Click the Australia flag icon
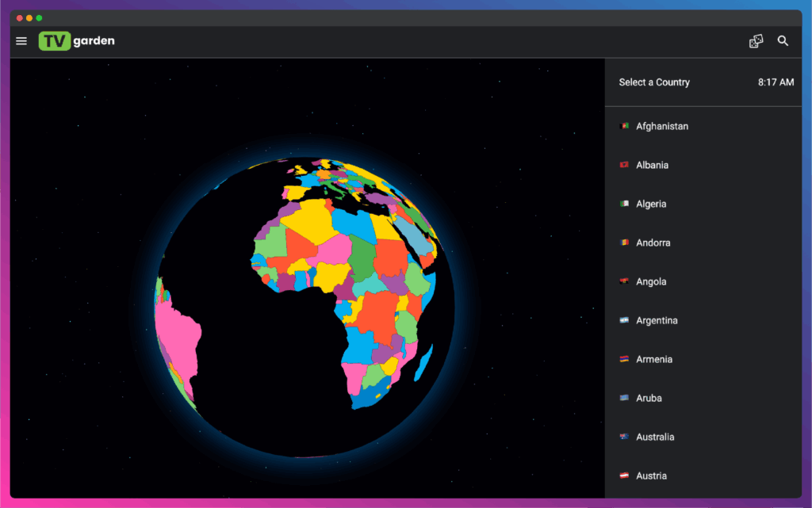 624,437
